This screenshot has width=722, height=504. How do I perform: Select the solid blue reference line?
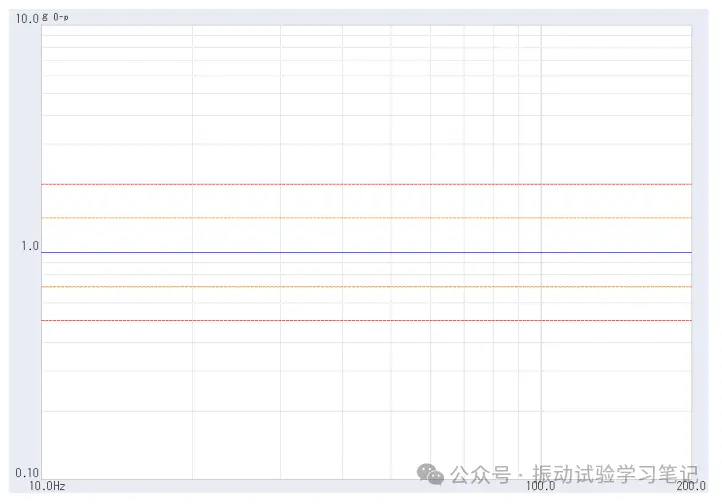pyautogui.click(x=367, y=252)
